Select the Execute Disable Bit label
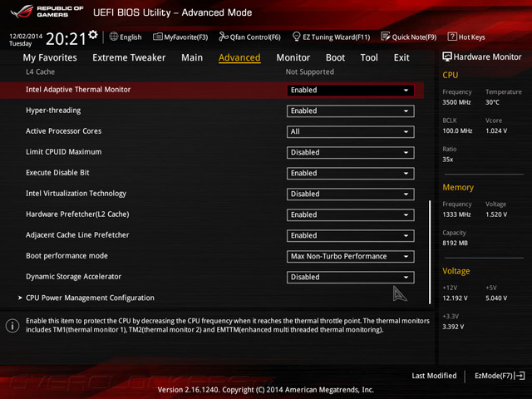The height and width of the screenshot is (399, 532). tap(57, 172)
